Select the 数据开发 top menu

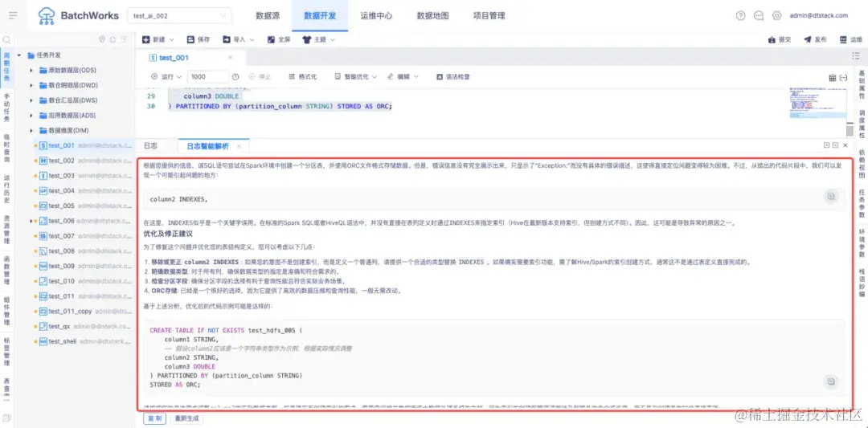(319, 16)
